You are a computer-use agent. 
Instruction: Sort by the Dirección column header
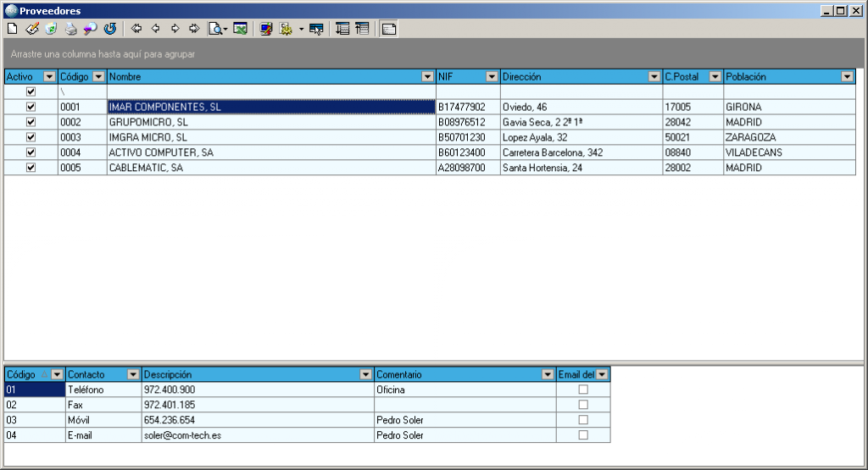tap(573, 77)
